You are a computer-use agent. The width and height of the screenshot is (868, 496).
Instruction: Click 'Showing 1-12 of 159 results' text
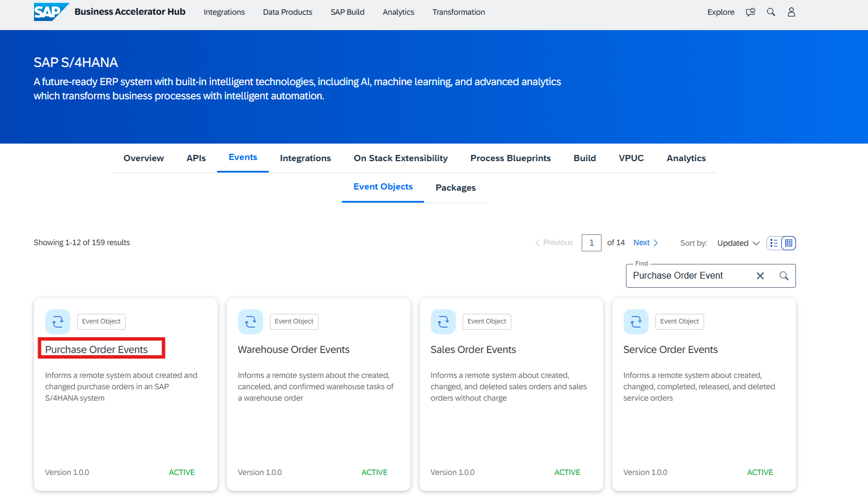click(x=82, y=242)
